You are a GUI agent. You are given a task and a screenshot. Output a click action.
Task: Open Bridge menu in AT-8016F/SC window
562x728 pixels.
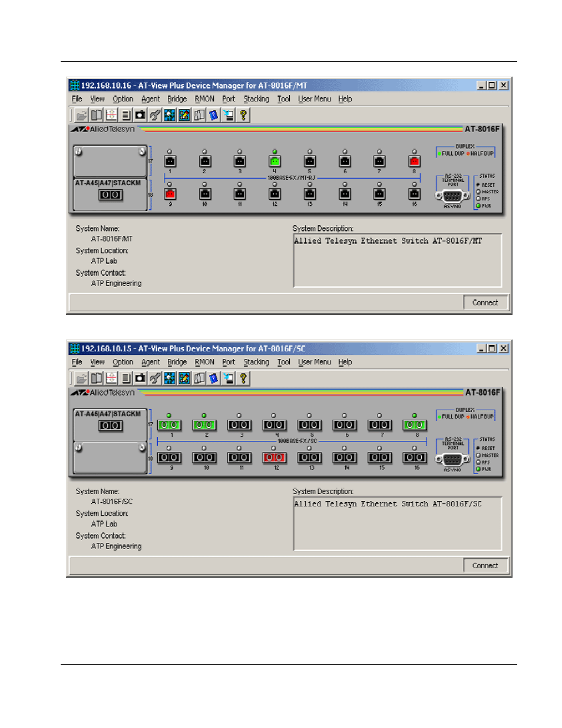tap(177, 362)
